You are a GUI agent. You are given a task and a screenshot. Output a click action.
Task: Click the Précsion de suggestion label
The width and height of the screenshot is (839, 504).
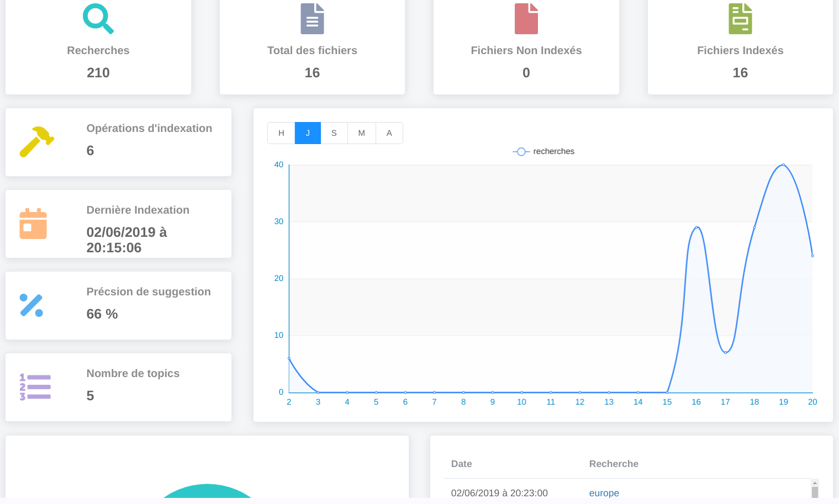pyautogui.click(x=149, y=291)
